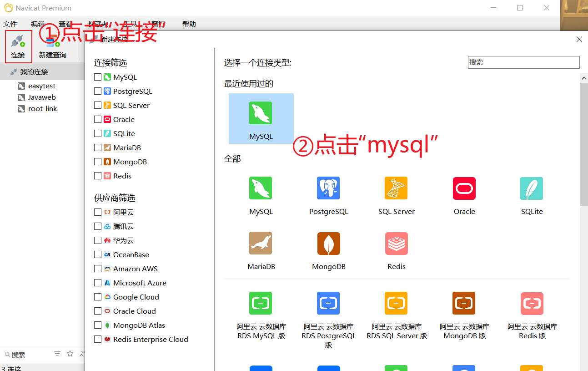Open the 编辑 menu
588x371 pixels.
tap(38, 24)
